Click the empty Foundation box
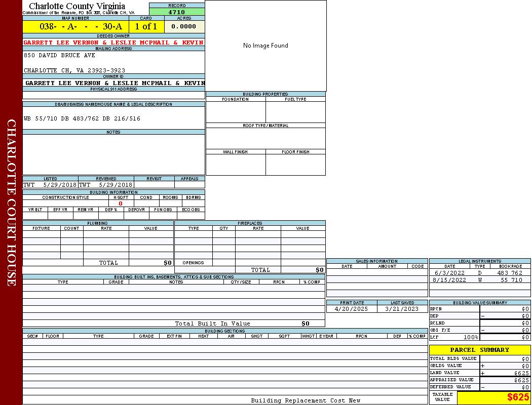532x405 pixels. click(x=236, y=112)
